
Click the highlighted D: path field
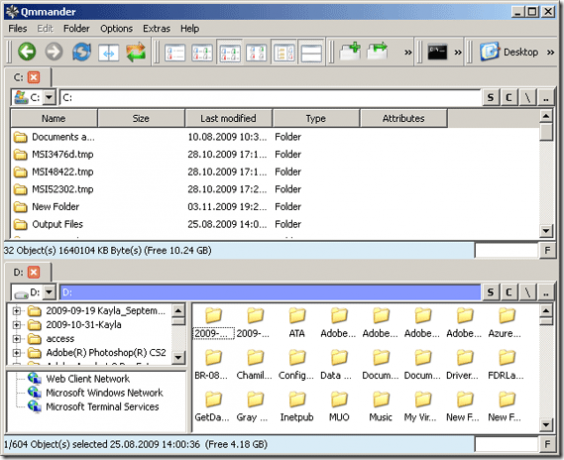(x=270, y=292)
